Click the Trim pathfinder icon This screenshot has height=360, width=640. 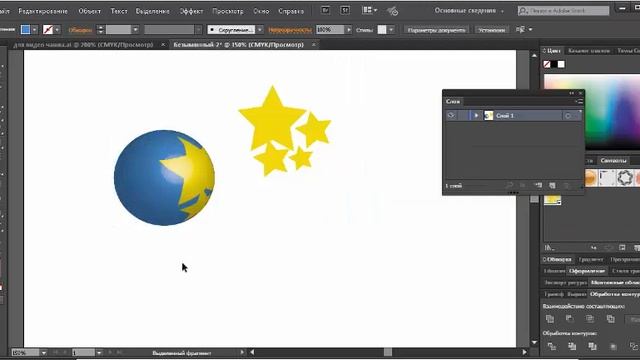pyautogui.click(x=572, y=347)
